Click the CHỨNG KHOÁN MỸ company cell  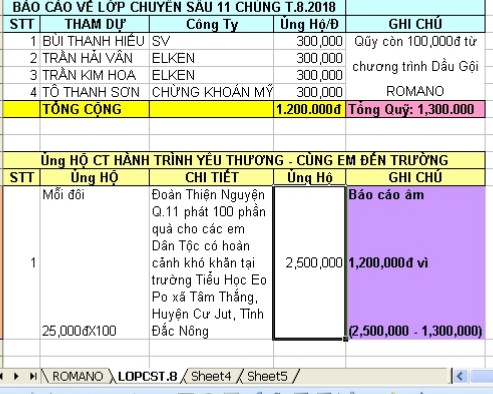211,92
